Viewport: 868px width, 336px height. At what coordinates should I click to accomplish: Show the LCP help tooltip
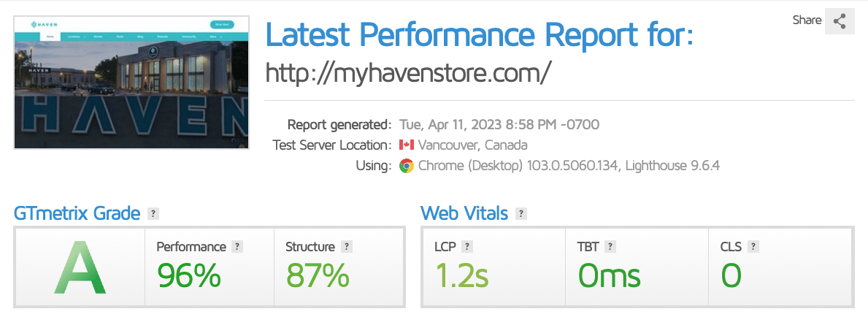tap(467, 247)
